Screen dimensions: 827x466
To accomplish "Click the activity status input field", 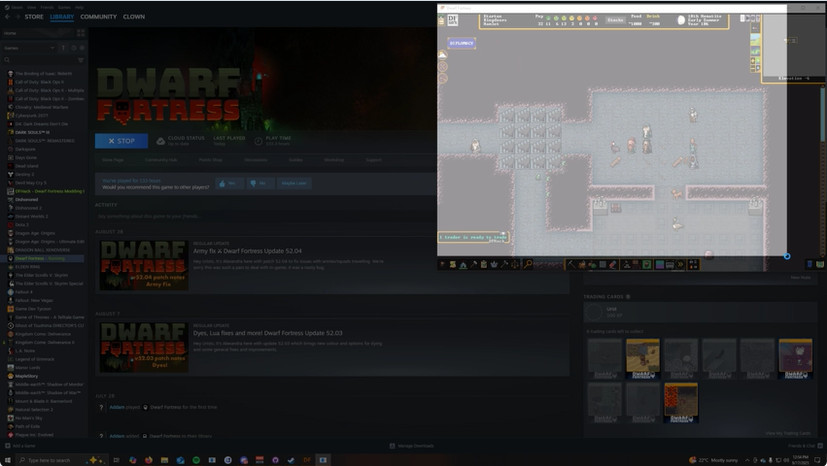I will tap(332, 216).
